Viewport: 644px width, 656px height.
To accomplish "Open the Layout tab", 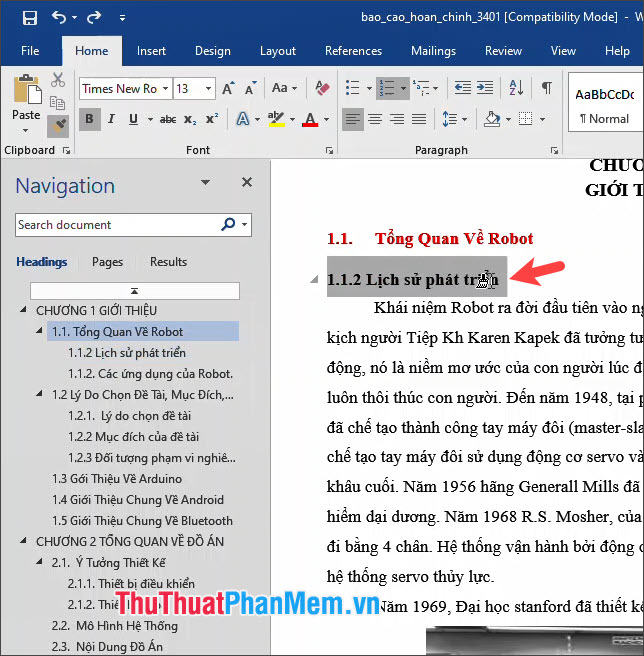I will tap(278, 51).
